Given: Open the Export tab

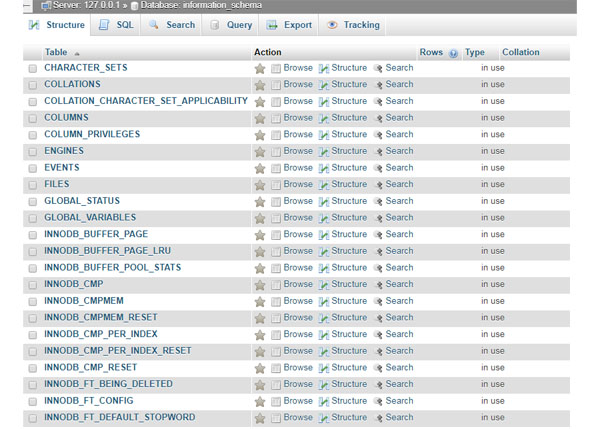Looking at the screenshot, I should pos(289,25).
